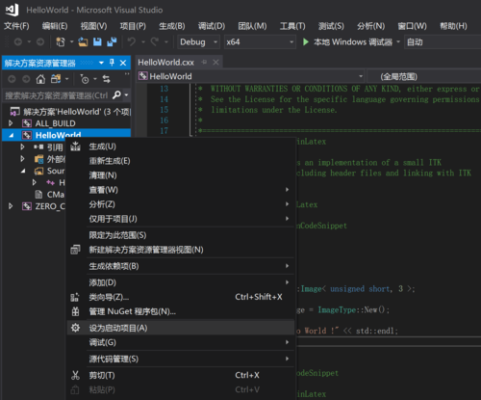This screenshot has width=481, height=400.
Task: Click the Save All toolbar icon
Action: click(112, 42)
